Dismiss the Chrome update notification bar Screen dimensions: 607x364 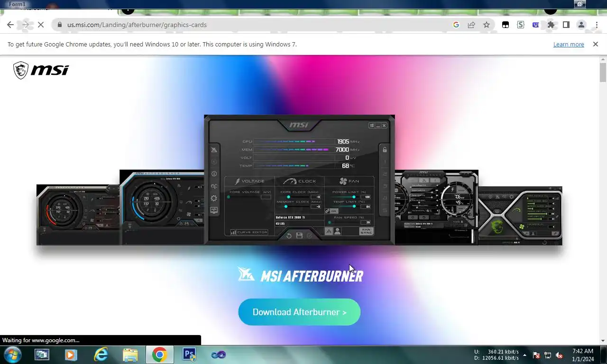pyautogui.click(x=596, y=44)
